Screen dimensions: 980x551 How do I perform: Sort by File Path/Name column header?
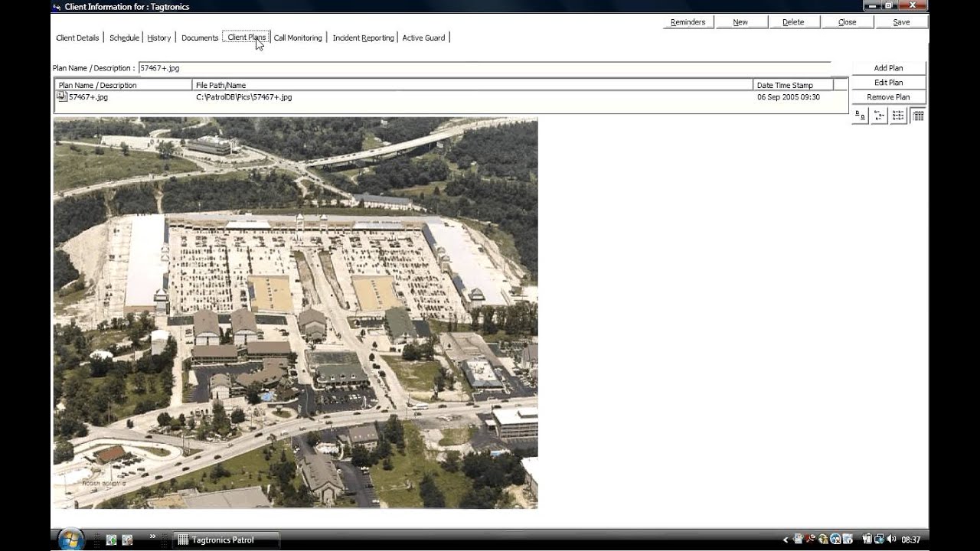[472, 85]
